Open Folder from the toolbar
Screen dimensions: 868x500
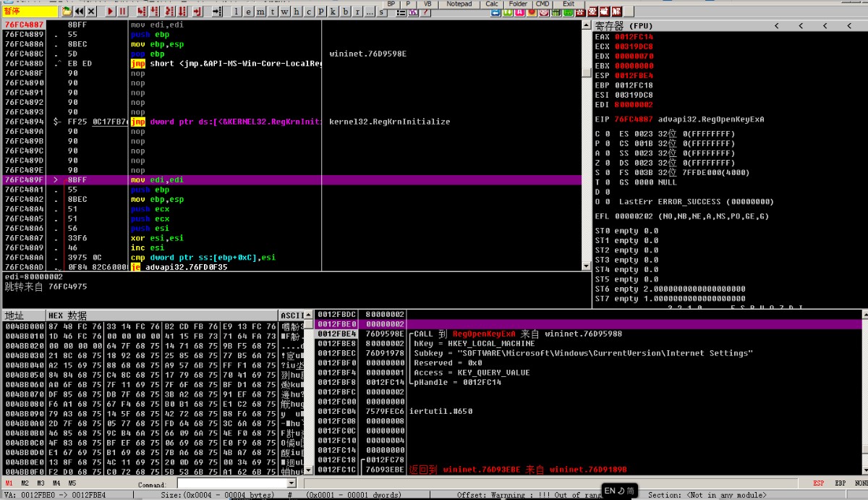point(518,4)
